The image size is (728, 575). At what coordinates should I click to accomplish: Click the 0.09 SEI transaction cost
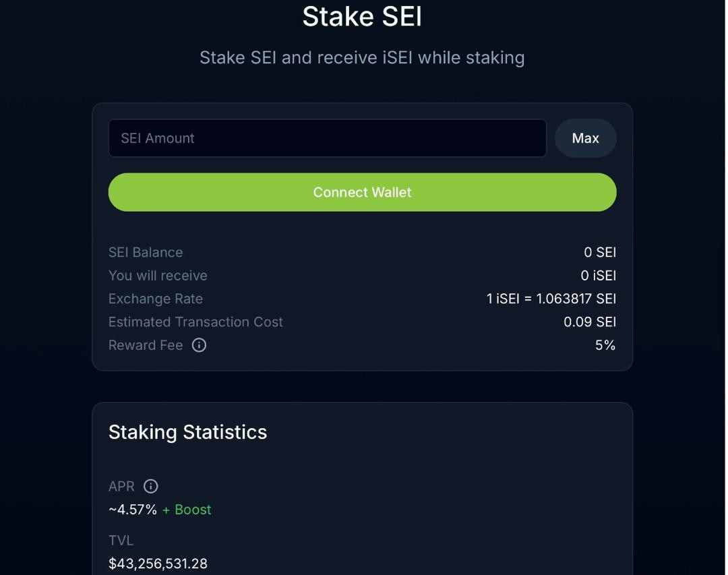tap(589, 322)
